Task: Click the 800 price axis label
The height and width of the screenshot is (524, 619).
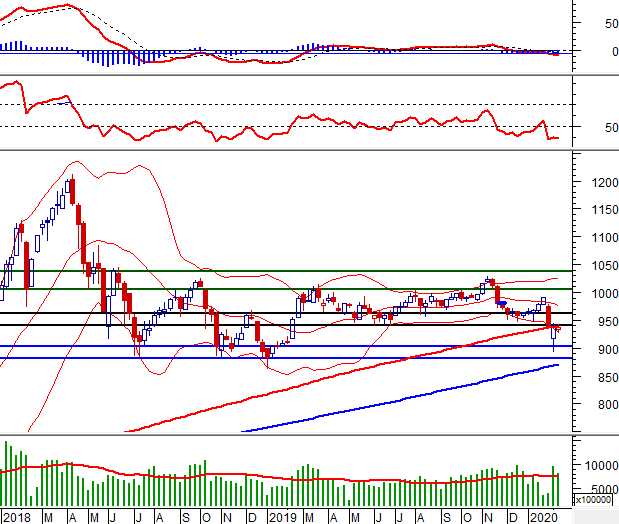Action: point(608,405)
